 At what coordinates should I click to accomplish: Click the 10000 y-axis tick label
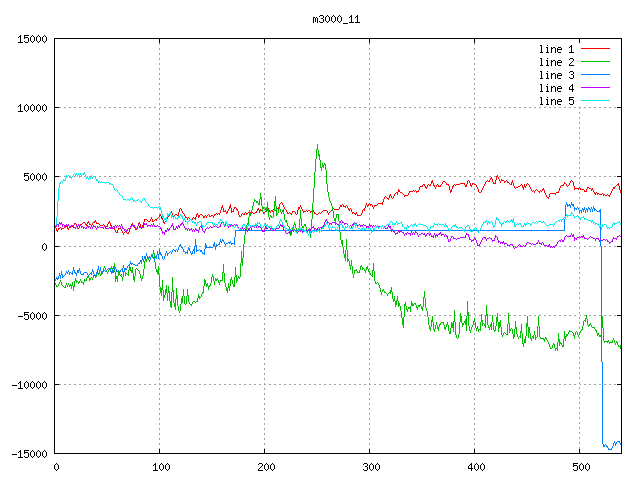coord(32,108)
